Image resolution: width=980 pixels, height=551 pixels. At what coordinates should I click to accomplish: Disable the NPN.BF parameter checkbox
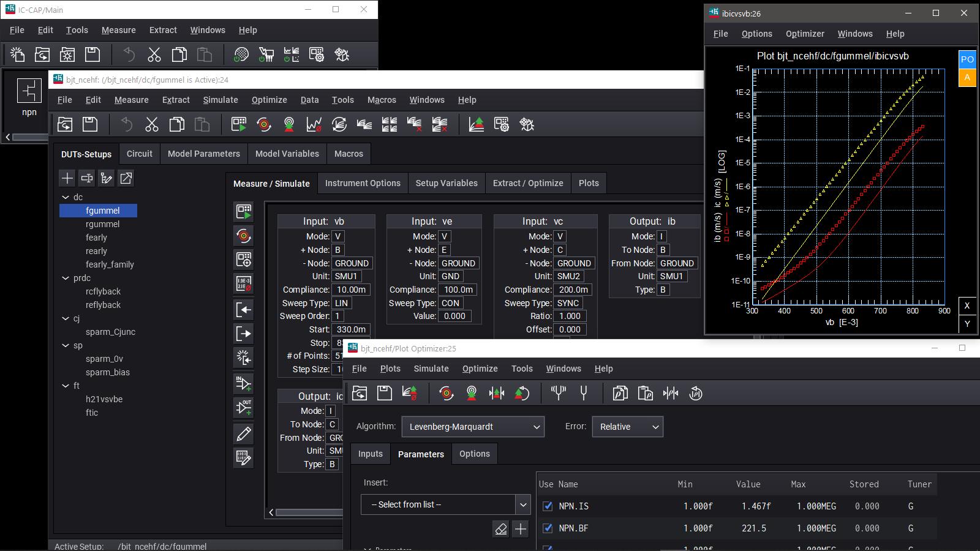point(547,528)
